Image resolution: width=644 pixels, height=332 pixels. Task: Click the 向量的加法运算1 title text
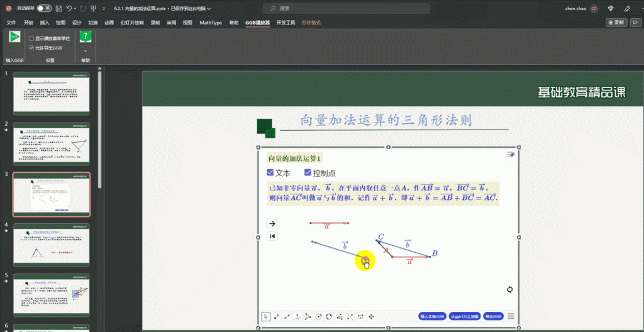293,158
